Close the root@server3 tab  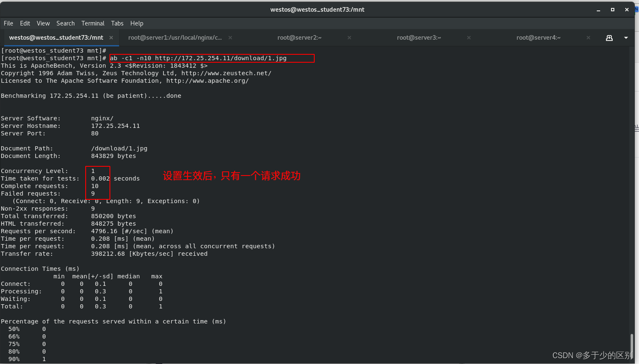point(469,38)
